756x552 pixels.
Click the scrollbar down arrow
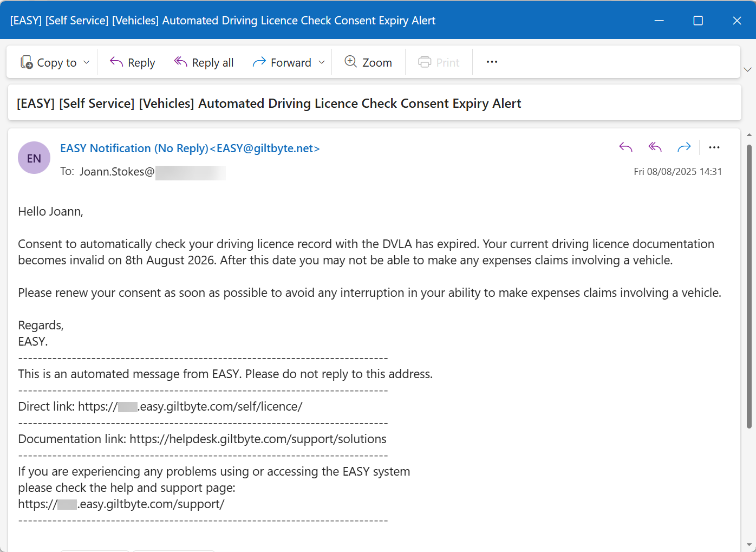(x=749, y=545)
